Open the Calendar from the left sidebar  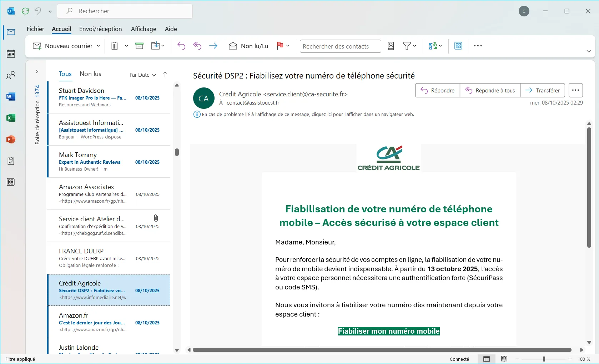(11, 54)
